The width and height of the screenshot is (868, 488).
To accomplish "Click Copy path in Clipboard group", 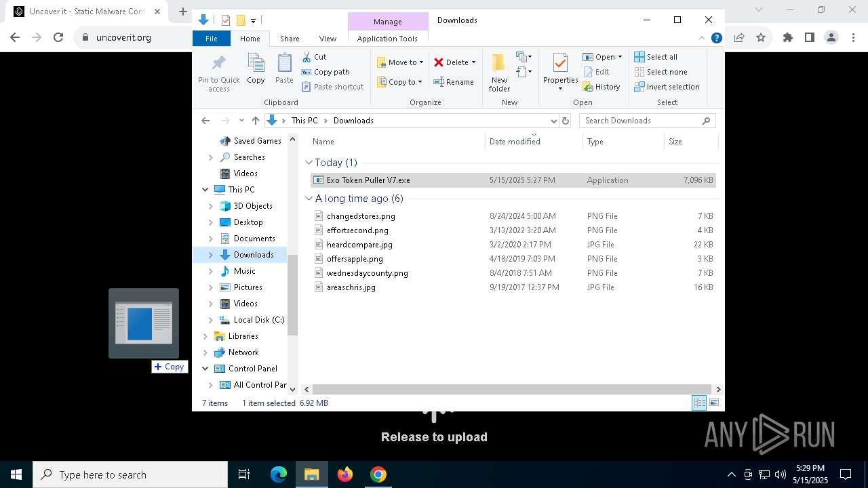I will pyautogui.click(x=325, y=72).
